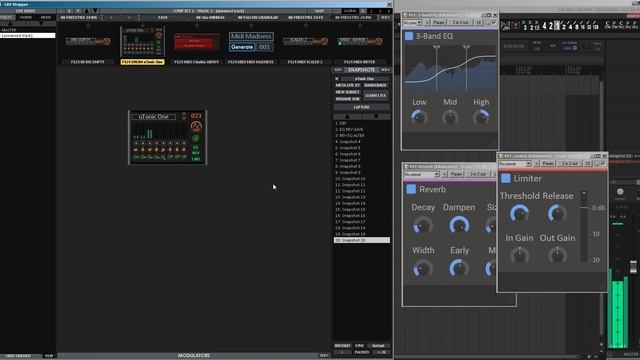Click the orange knob on the uTonic One control
This screenshot has height=360, width=640.
pos(196,126)
